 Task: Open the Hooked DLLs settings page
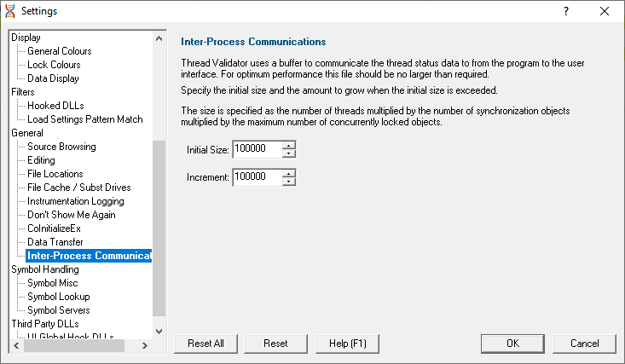click(x=55, y=106)
